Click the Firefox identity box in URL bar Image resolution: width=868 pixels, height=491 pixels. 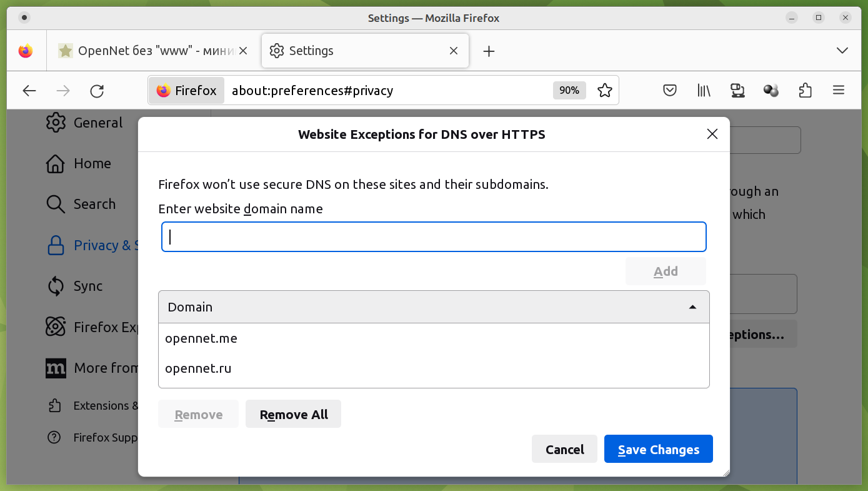186,91
